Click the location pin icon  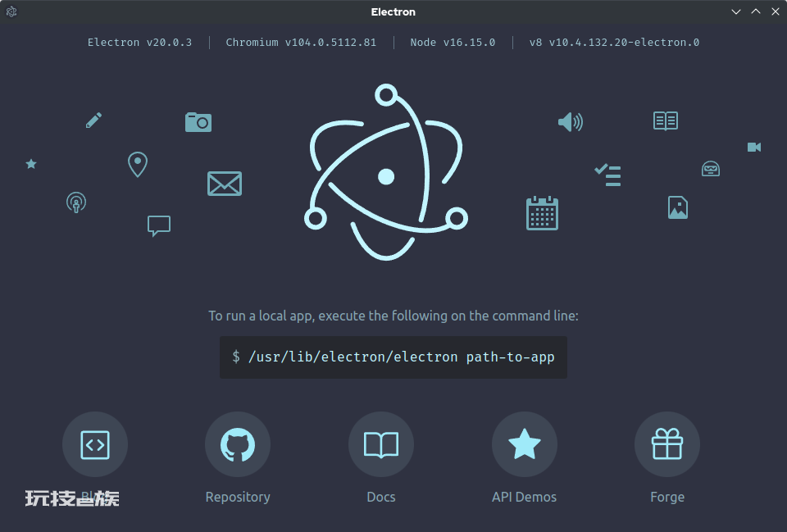tap(138, 164)
